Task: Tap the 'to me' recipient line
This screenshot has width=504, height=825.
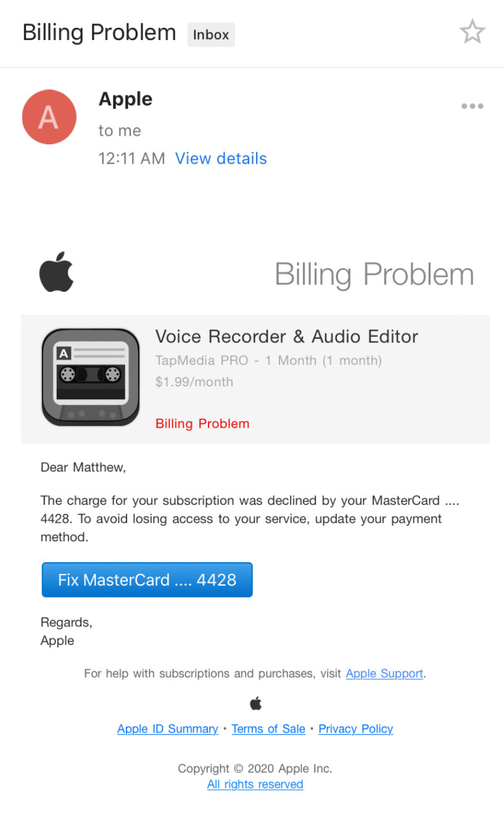Action: 120,131
